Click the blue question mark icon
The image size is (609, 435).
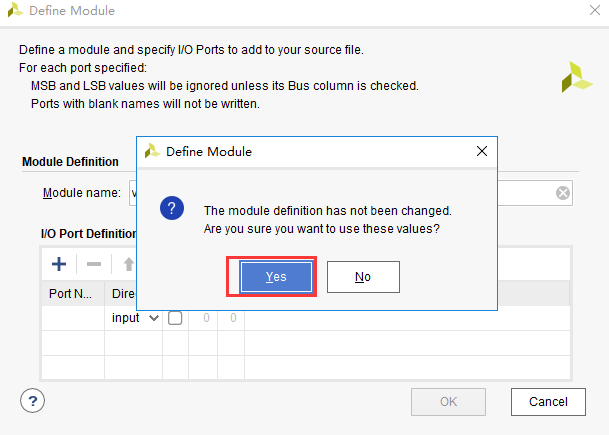(172, 209)
